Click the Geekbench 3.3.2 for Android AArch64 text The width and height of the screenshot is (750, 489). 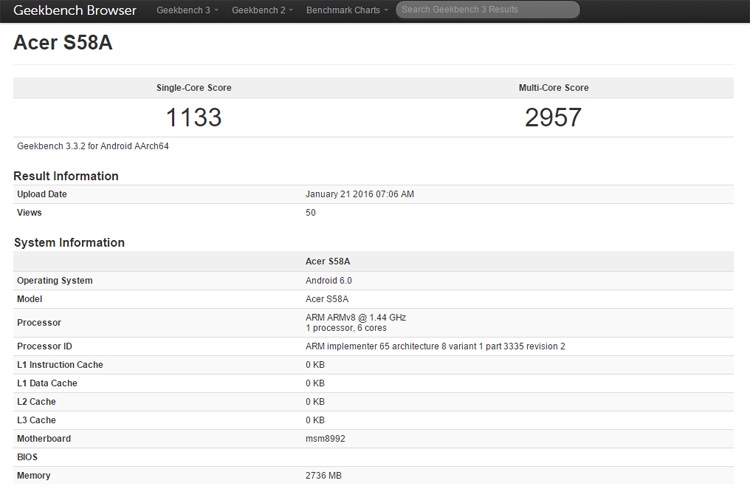pos(93,146)
